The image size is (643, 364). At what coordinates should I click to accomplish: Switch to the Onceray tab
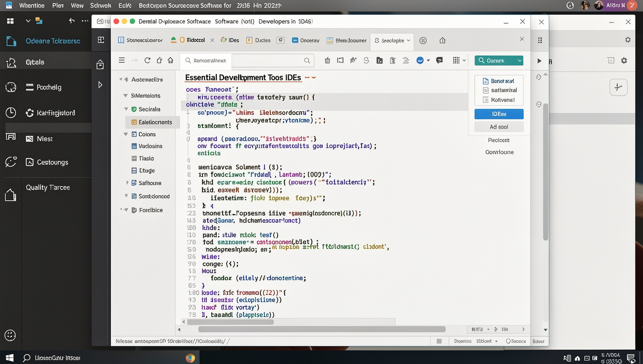coord(306,40)
